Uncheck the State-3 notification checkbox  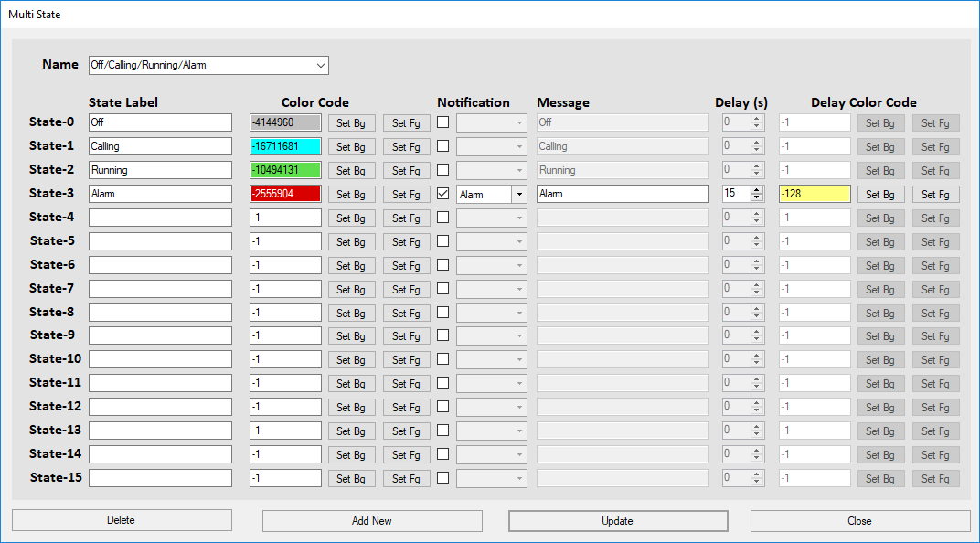click(x=443, y=194)
